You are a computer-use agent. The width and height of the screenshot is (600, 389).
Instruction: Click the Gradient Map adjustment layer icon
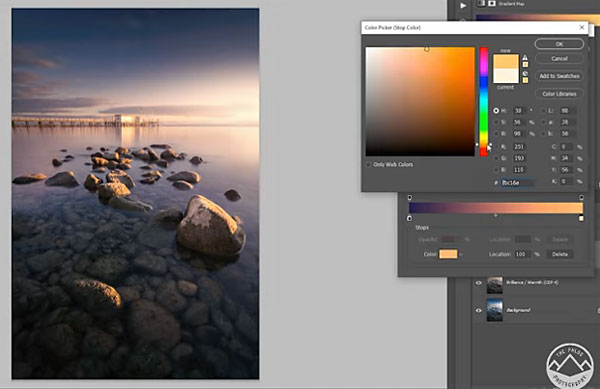tap(481, 3)
